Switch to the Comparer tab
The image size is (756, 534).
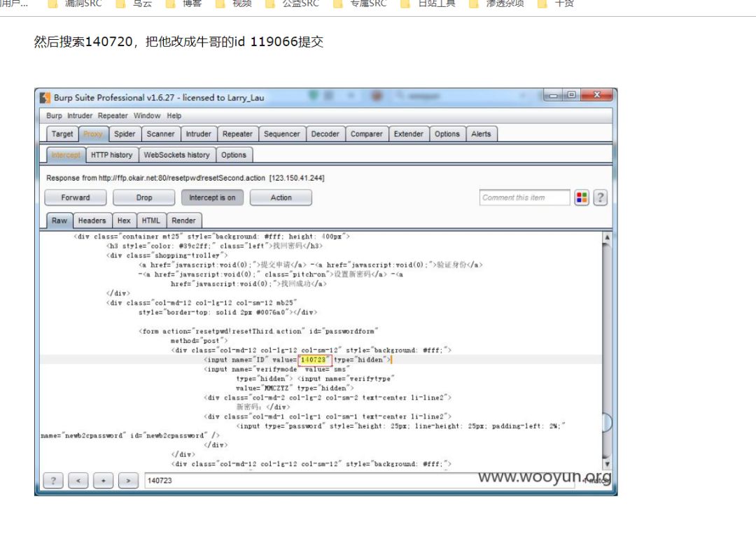tap(366, 134)
